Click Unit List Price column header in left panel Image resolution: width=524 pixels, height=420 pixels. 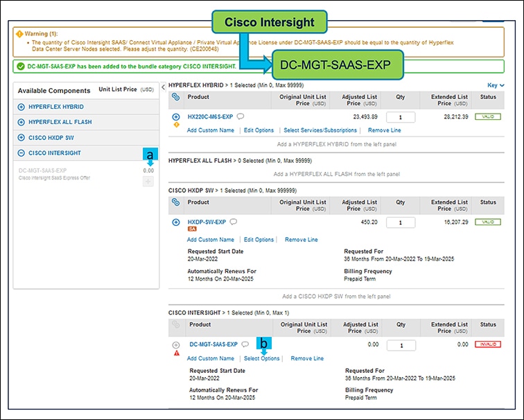(x=126, y=89)
